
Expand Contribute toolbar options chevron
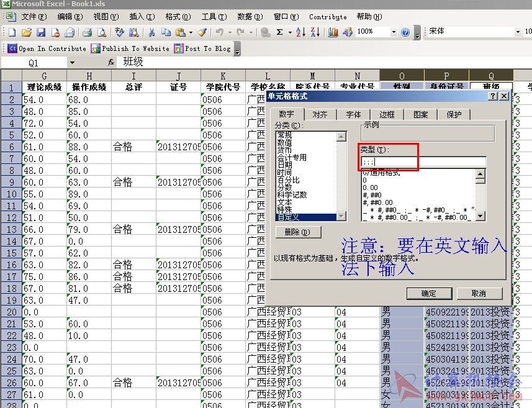pyautogui.click(x=238, y=49)
